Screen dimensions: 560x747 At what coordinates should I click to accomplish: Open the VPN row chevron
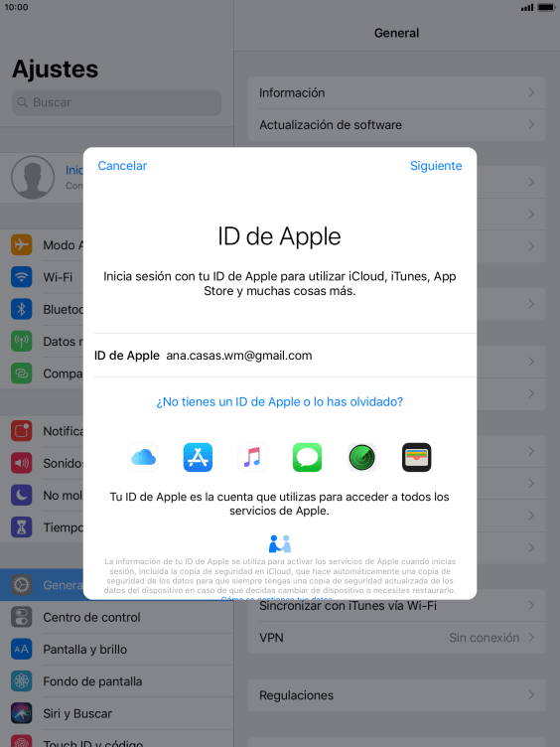click(531, 638)
